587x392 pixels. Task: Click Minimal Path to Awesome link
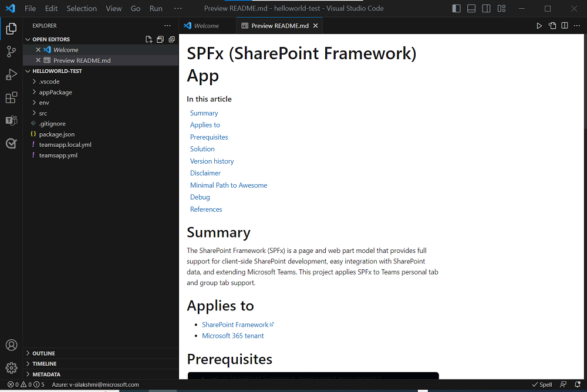coord(229,185)
